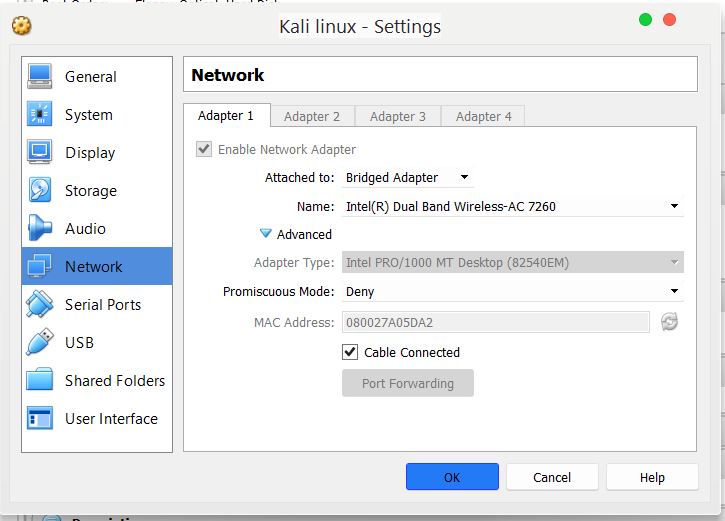725x521 pixels.
Task: Click the Shared Folders folder icon
Action: [x=39, y=380]
